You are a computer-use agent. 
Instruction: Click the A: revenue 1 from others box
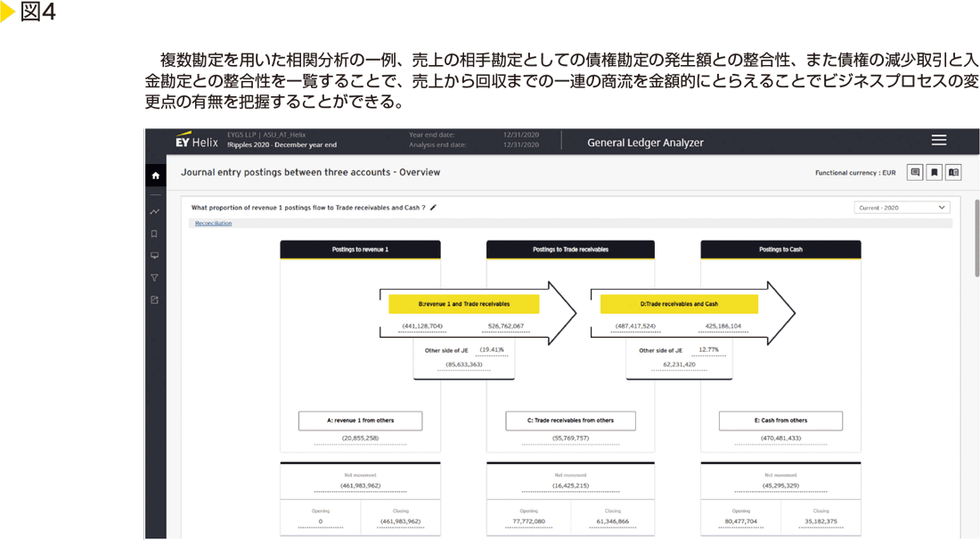coord(360,421)
